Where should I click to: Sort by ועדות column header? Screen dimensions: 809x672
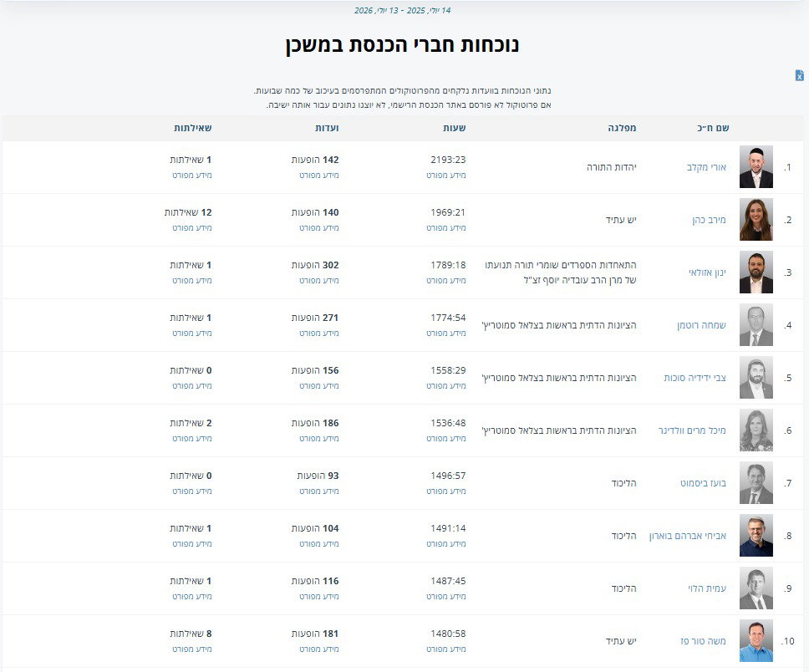click(x=327, y=128)
